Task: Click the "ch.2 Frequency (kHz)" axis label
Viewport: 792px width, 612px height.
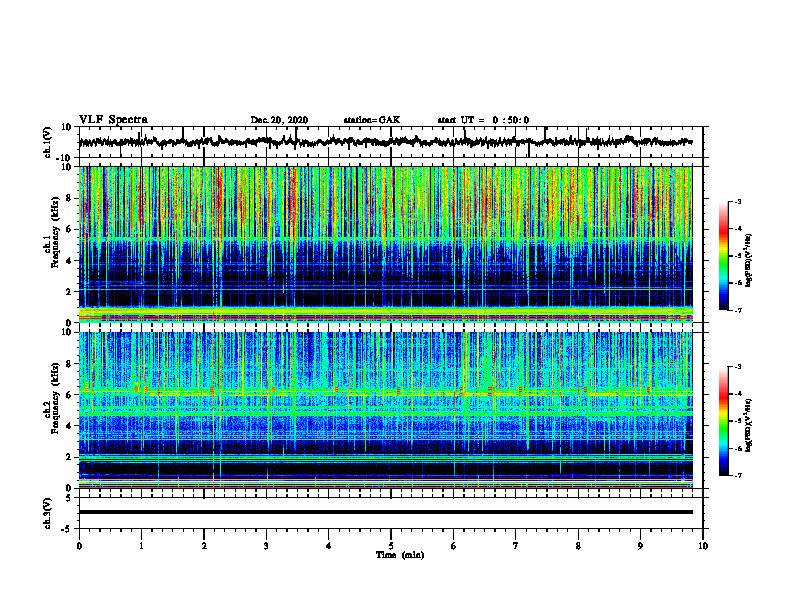Action: pos(53,398)
